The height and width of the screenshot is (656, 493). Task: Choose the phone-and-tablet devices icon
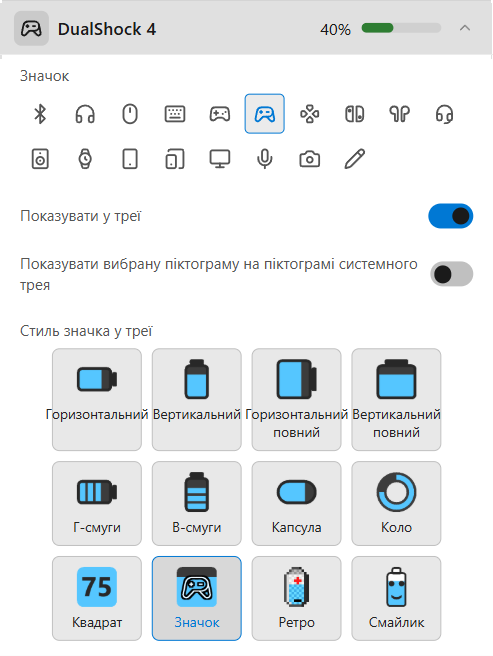pos(175,159)
